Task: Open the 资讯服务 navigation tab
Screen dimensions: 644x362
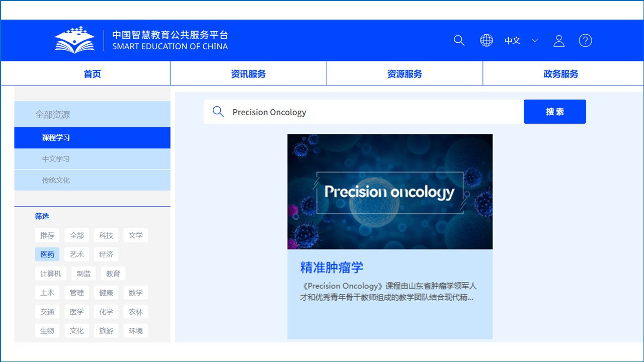Action: point(248,74)
